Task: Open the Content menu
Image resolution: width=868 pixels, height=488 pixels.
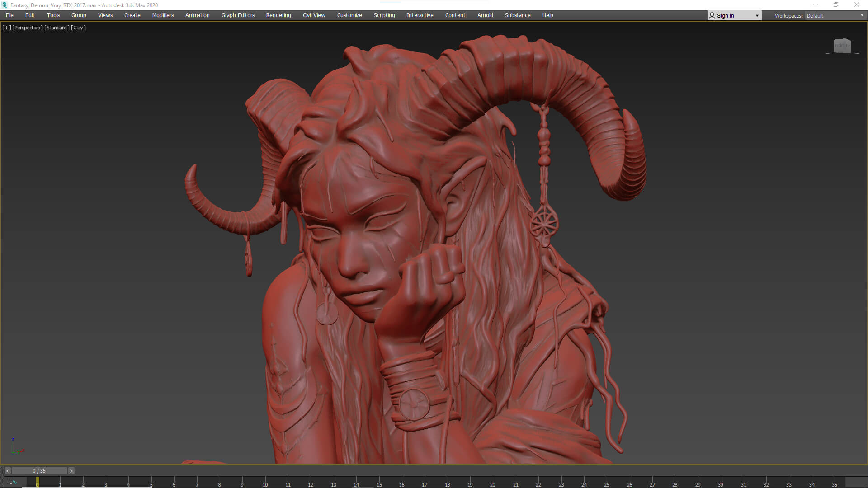Action: [455, 15]
